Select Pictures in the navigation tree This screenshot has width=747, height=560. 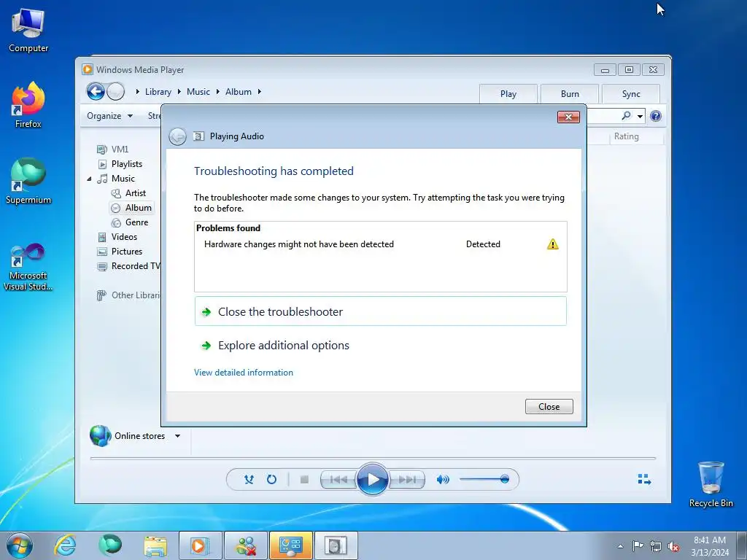(120, 252)
